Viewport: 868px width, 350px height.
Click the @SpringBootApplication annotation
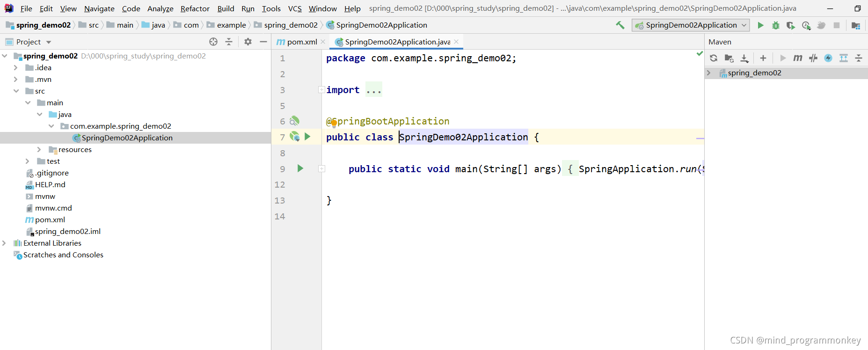[388, 121]
